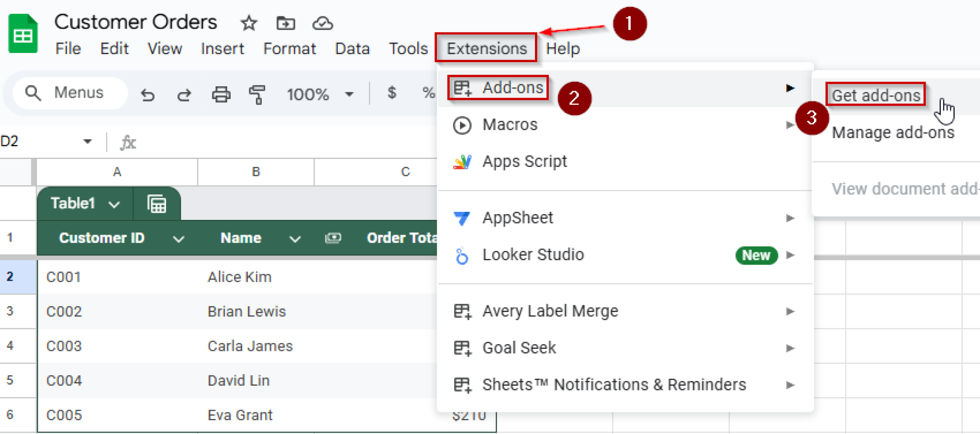980x434 pixels.
Task: Open the Customer ID column filter dropdown
Action: (178, 238)
